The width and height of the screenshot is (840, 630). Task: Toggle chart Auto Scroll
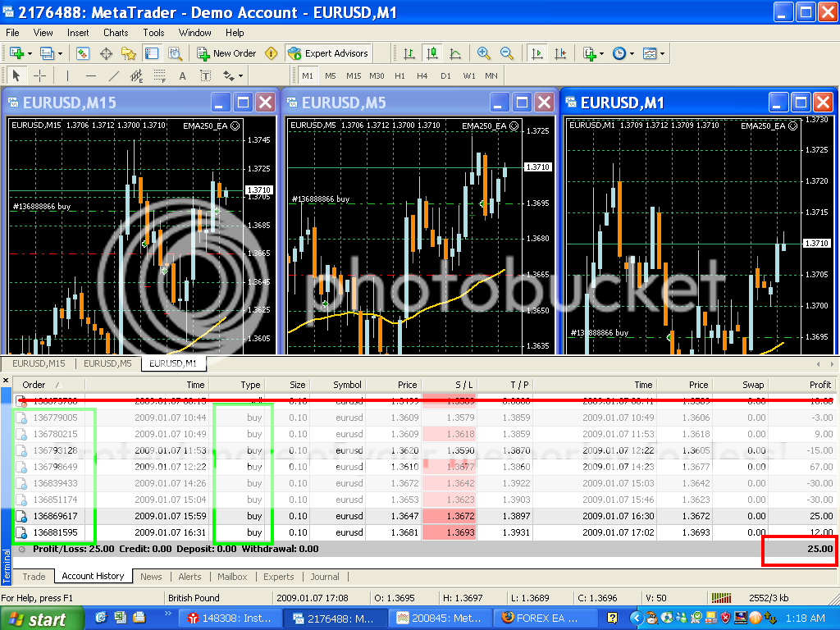point(537,53)
